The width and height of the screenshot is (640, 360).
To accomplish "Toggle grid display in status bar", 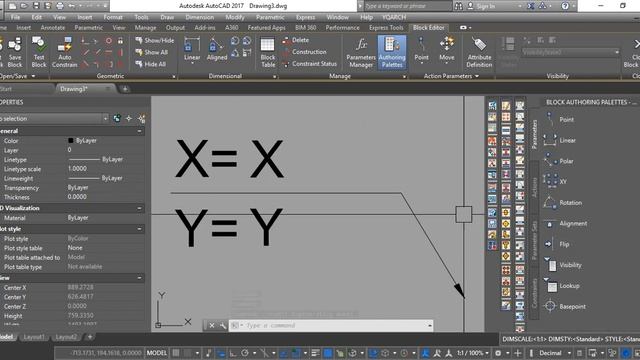I will pos(176,353).
